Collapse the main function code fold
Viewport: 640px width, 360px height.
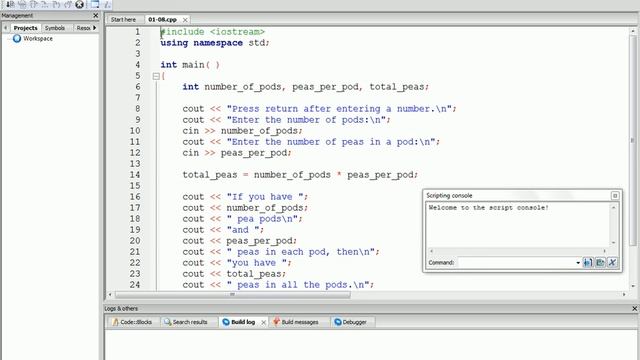(156, 76)
